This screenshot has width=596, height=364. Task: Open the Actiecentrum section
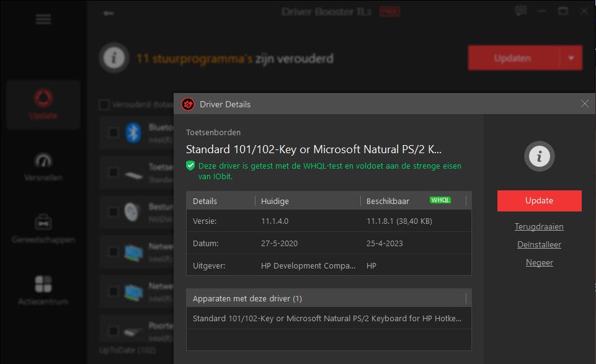click(43, 291)
